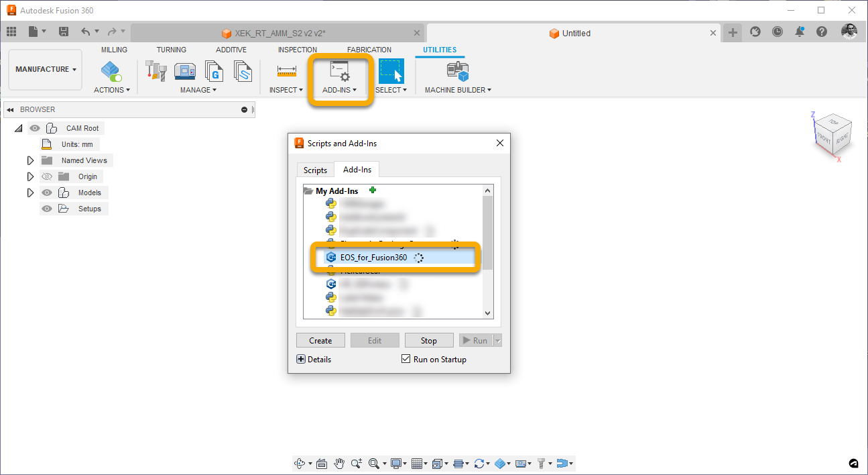The image size is (868, 475).
Task: Click the add-ins list scrollbar down arrow
Action: pyautogui.click(x=488, y=313)
